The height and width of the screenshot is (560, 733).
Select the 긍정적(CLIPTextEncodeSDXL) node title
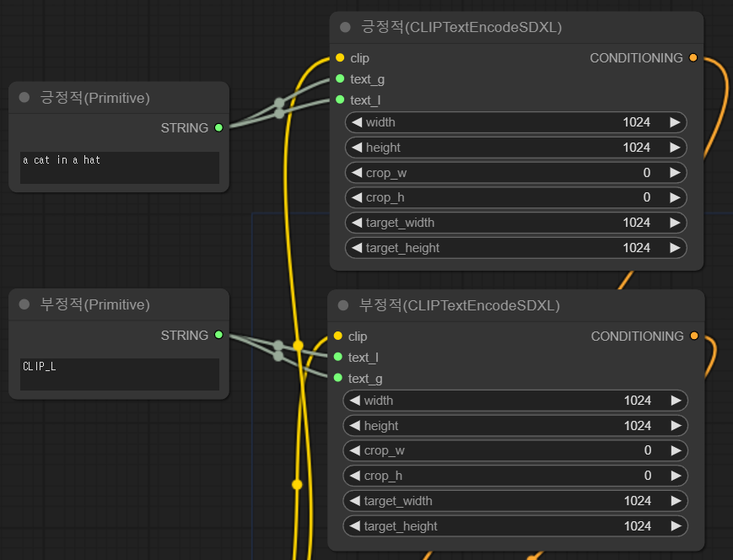tap(461, 27)
